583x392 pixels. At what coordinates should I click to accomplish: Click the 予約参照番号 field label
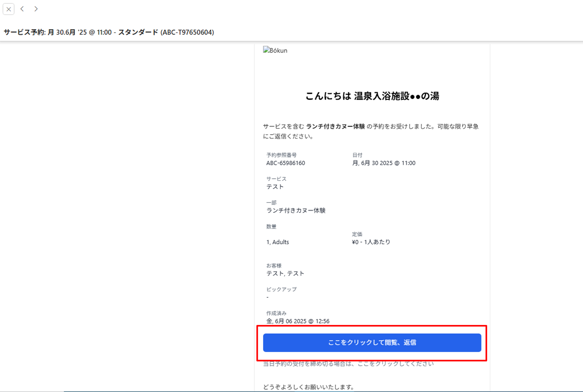pos(281,155)
